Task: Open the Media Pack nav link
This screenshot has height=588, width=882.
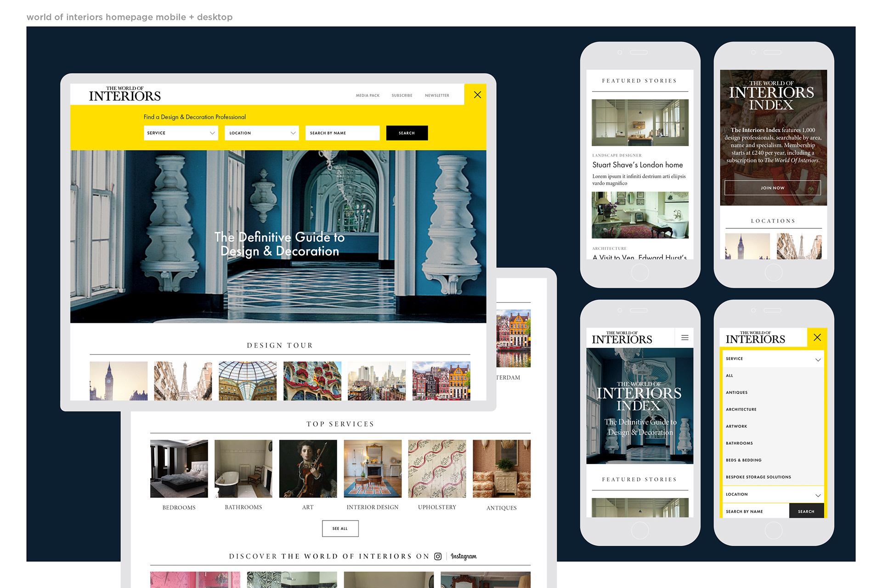Action: pos(367,96)
